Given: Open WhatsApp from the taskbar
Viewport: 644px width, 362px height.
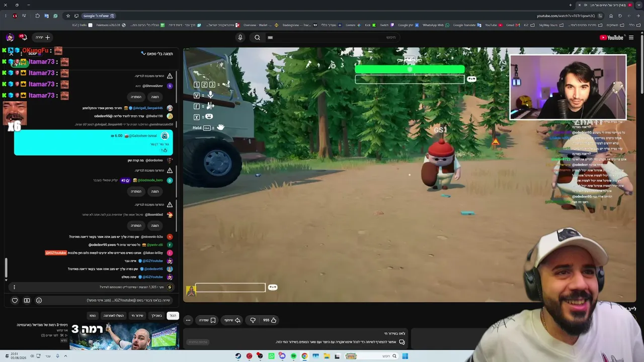Looking at the screenshot, I should pos(271,356).
